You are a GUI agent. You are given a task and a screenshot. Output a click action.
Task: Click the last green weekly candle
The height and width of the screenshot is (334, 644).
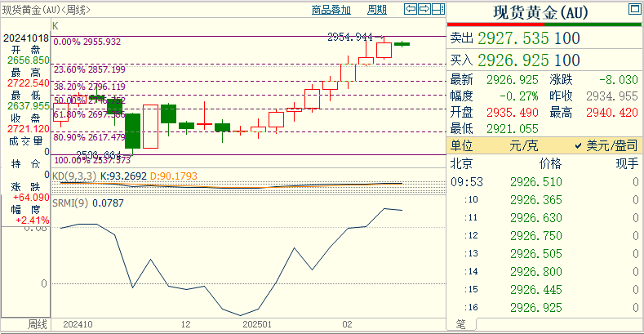pyautogui.click(x=402, y=44)
